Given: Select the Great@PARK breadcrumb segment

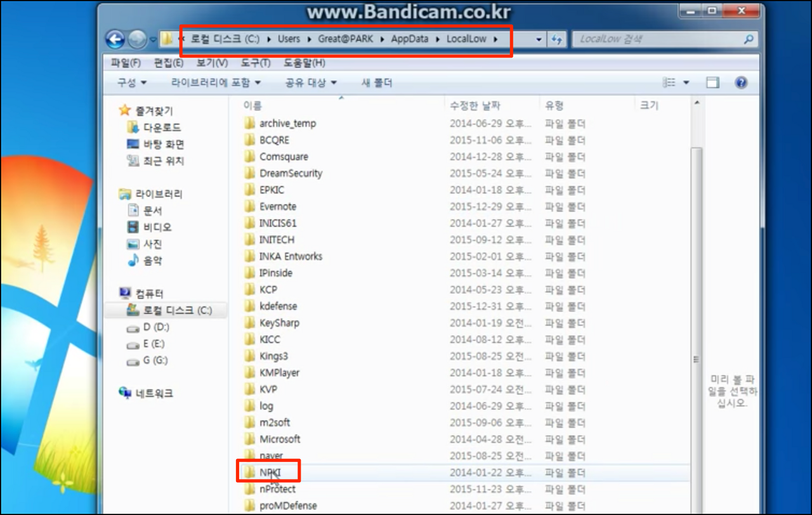Looking at the screenshot, I should point(345,39).
